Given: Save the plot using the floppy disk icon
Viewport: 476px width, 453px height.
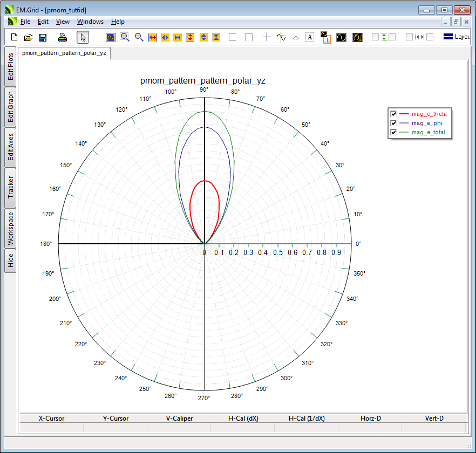Looking at the screenshot, I should 42,37.
